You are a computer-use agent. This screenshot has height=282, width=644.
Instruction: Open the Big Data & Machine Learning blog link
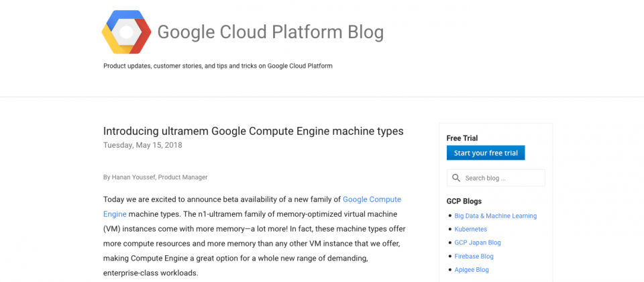click(x=495, y=216)
